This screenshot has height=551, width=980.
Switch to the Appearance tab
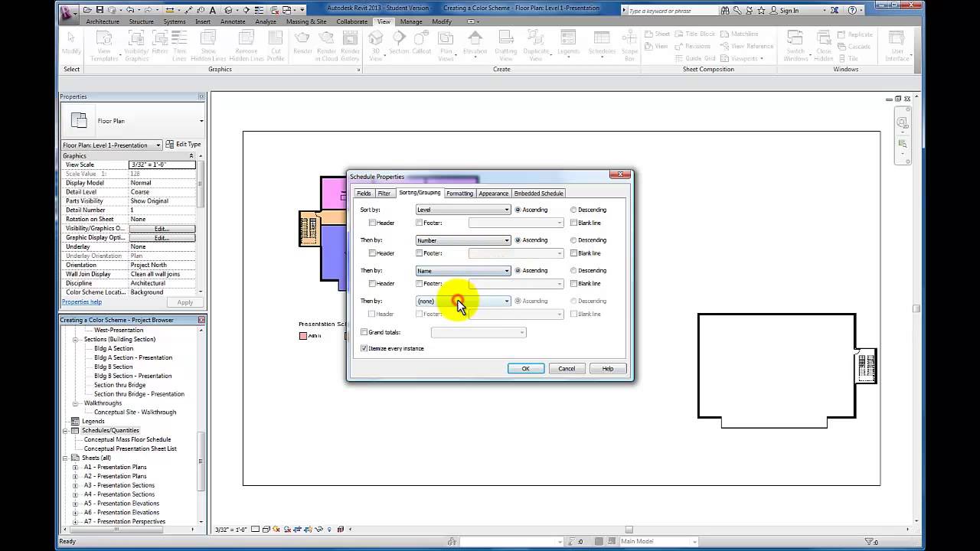click(494, 194)
